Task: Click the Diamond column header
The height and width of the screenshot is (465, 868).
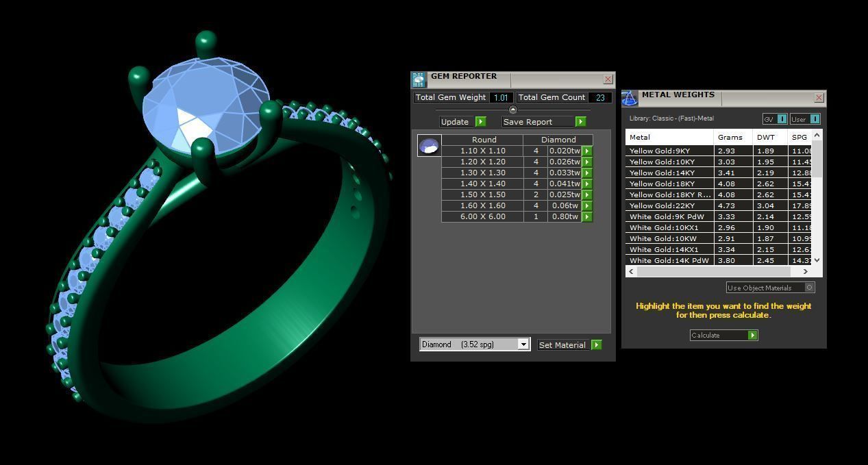Action: coord(558,140)
